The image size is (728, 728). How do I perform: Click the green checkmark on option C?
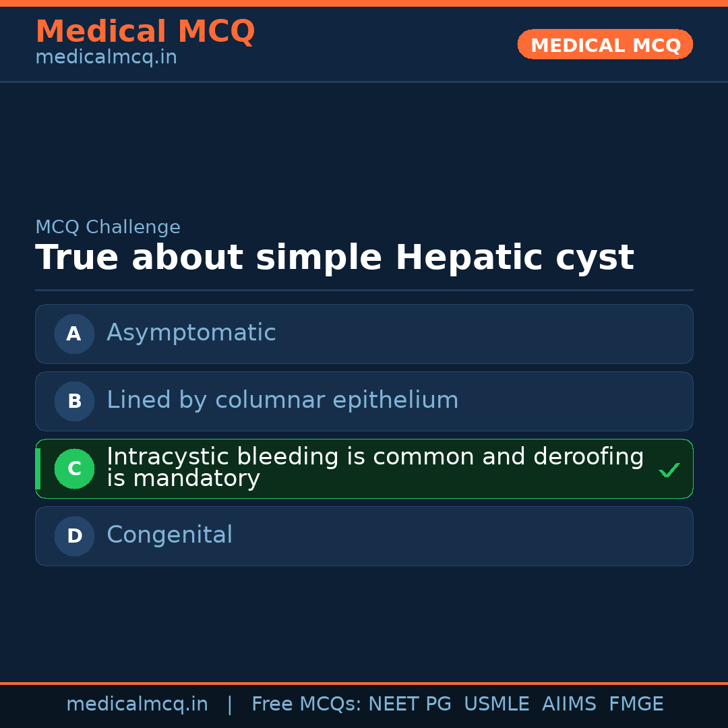(x=669, y=470)
